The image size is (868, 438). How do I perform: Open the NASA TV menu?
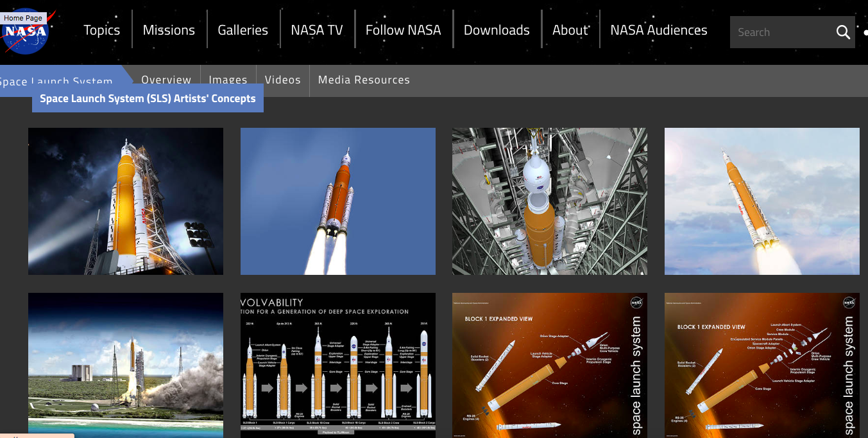coord(317,30)
